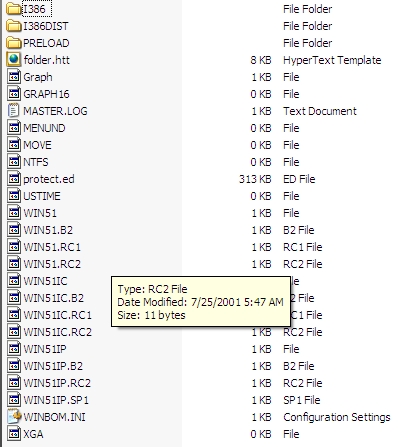This screenshot has width=399, height=447.
Task: Click the ED File type cell
Action: click(x=299, y=179)
